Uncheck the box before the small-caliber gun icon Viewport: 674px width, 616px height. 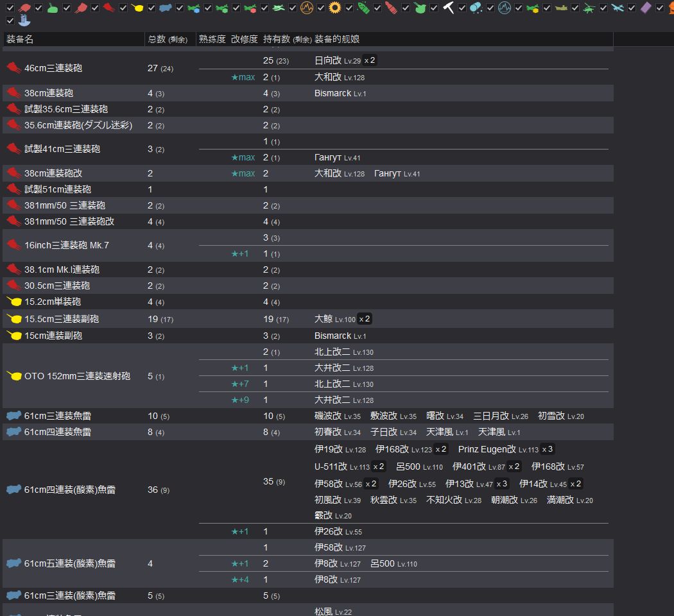pyautogui.click(x=10, y=8)
